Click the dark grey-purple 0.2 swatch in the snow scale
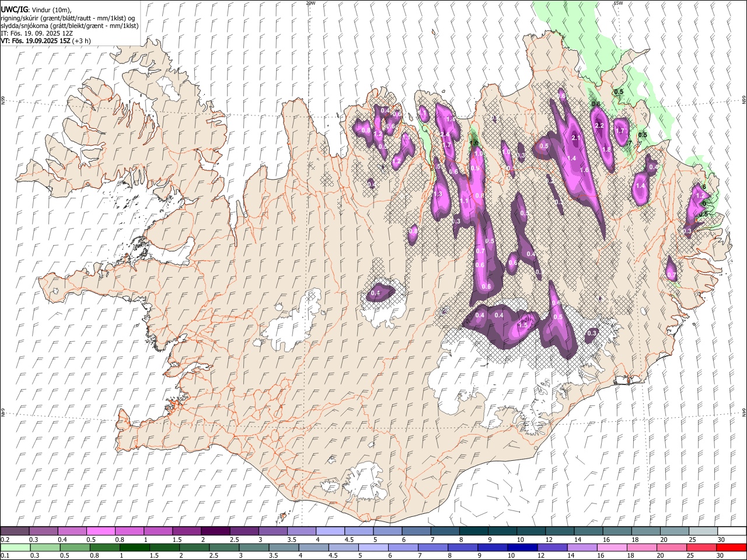Viewport: 747px width, 560px height. tap(15, 531)
